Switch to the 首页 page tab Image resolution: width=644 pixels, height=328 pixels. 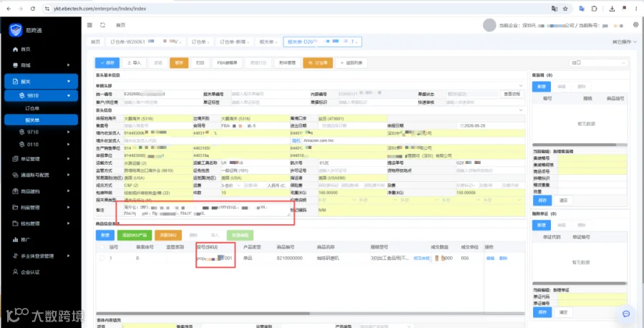coord(95,42)
